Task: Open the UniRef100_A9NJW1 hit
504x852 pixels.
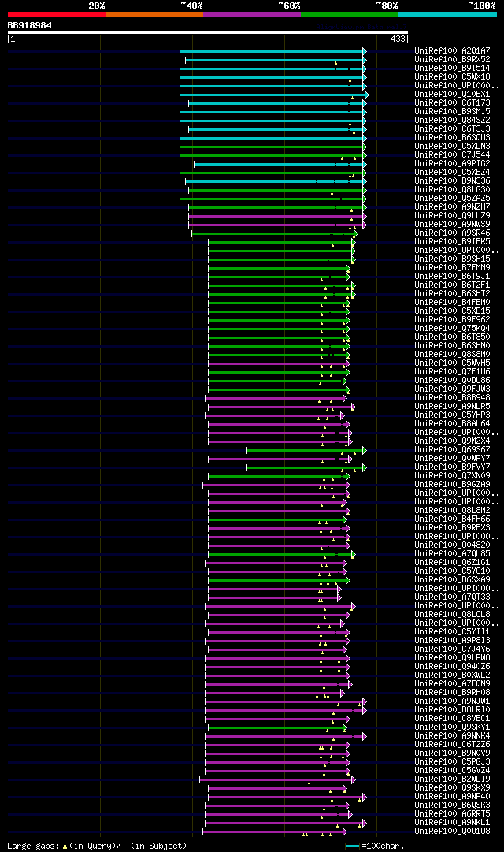Action: [452, 701]
